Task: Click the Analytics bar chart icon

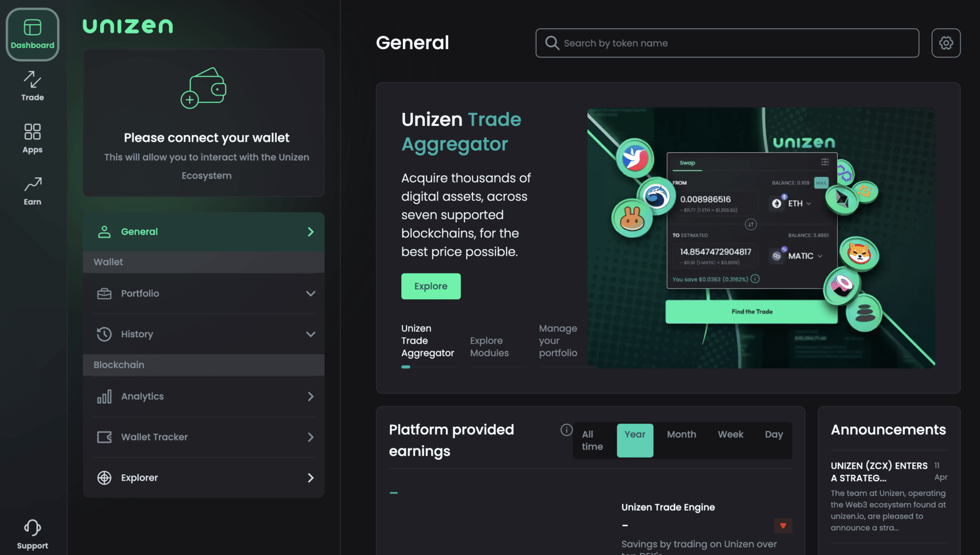Action: click(104, 397)
